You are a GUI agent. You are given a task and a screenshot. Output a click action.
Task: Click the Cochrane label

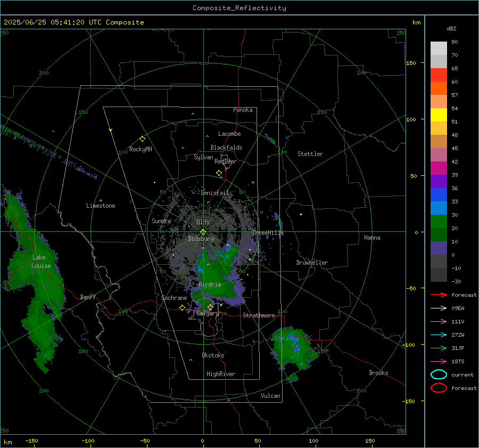(174, 298)
